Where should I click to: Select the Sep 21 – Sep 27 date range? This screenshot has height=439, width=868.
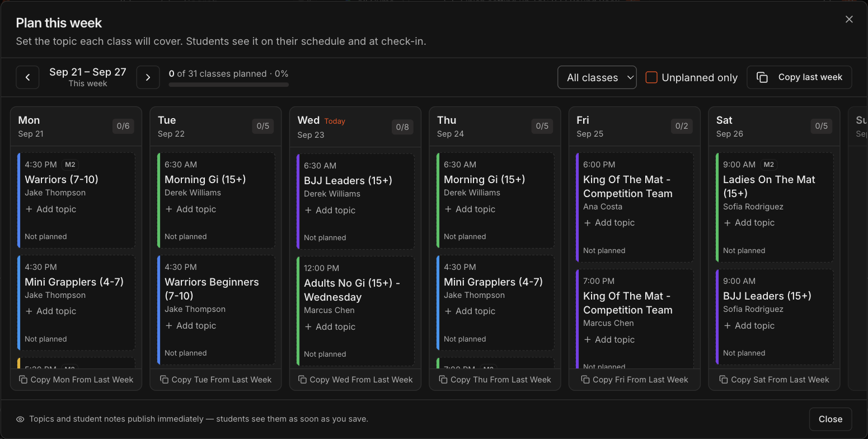(x=88, y=72)
